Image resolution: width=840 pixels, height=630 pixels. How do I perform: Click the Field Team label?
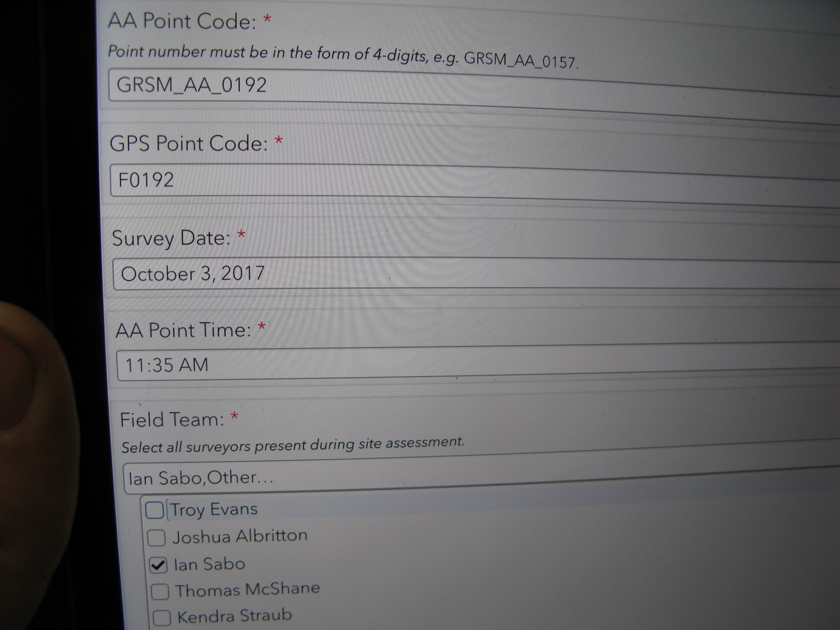click(x=172, y=420)
